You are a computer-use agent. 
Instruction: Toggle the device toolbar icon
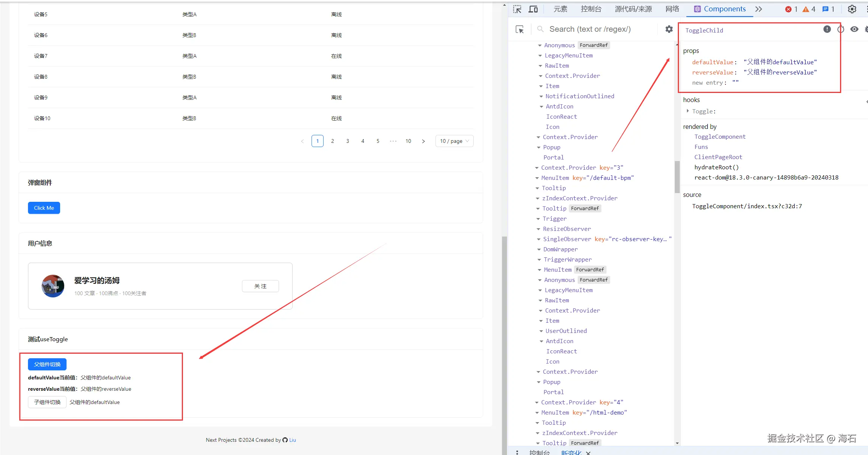tap(533, 9)
